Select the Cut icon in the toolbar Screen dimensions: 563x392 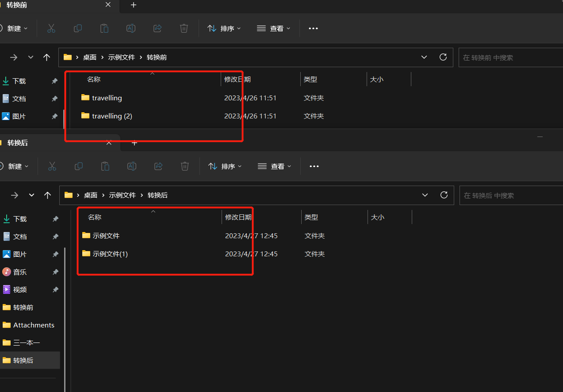(x=51, y=28)
